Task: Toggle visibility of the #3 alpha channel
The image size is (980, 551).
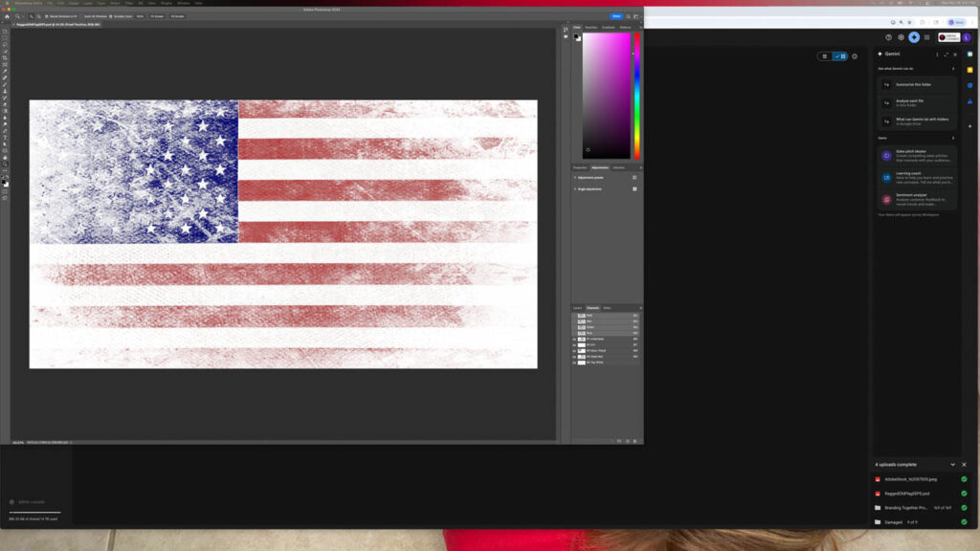Action: click(x=574, y=350)
